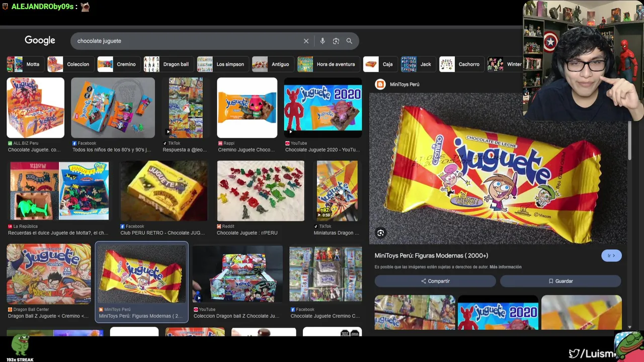Open Rappi Cremino Juguete Choco thumbnail
Viewport: 644px width, 362px height.
click(x=247, y=108)
